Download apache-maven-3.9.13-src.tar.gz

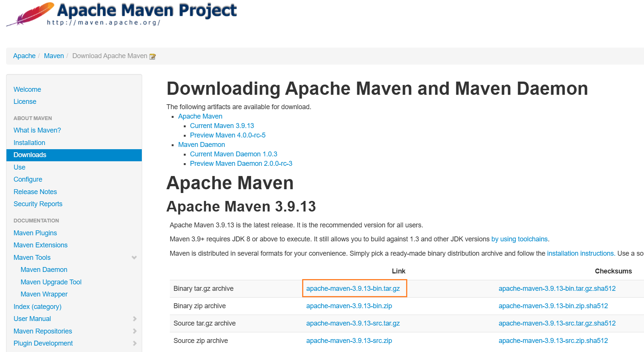(x=353, y=323)
